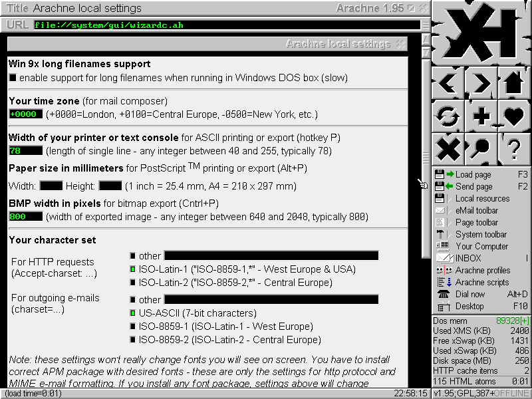Open hotlist with the heart icon

click(515, 116)
